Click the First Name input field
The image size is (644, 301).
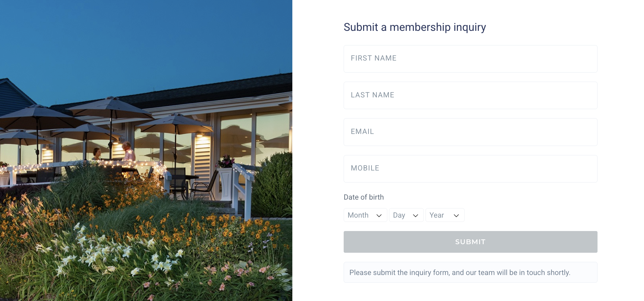[x=470, y=59]
